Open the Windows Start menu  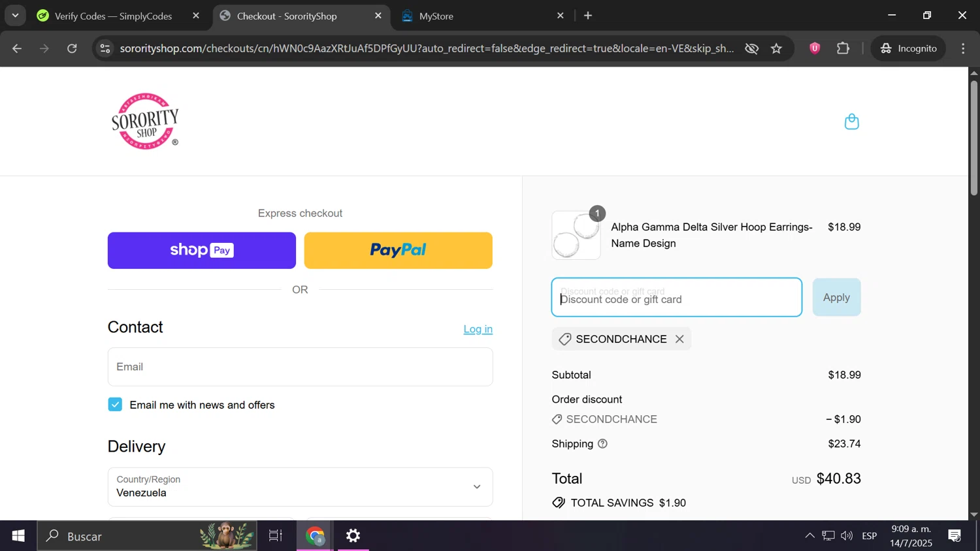(18, 536)
